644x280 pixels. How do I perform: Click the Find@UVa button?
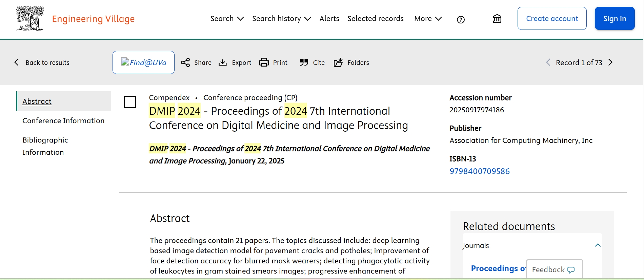[x=143, y=62]
